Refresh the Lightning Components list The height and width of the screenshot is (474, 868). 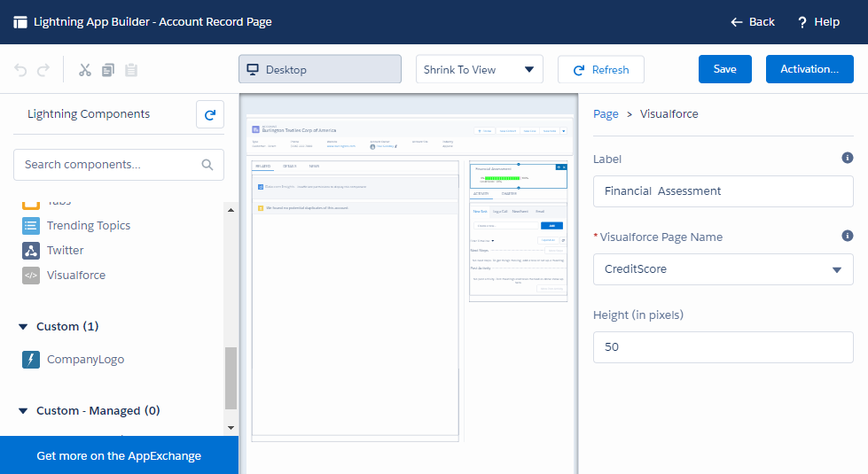click(210, 114)
